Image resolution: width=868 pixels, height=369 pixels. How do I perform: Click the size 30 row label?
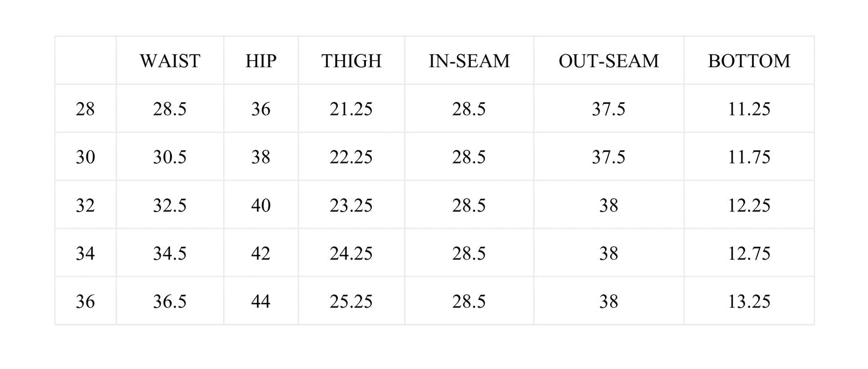pyautogui.click(x=85, y=157)
